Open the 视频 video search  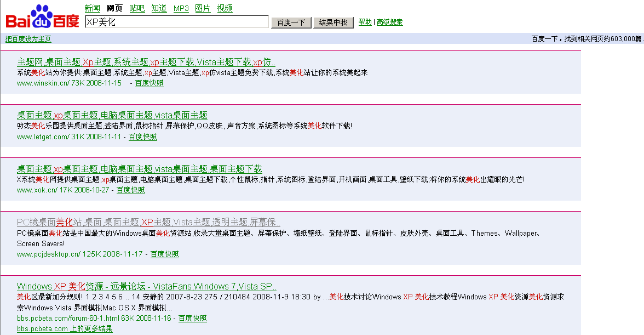225,8
